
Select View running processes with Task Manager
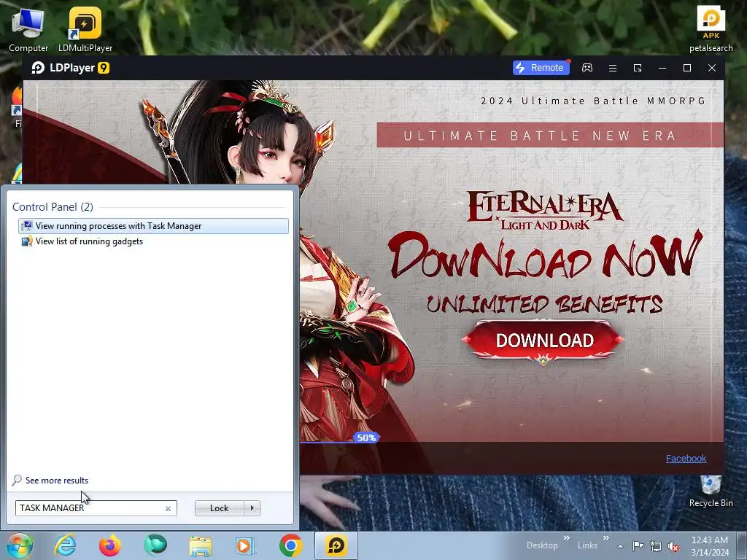[x=153, y=226]
